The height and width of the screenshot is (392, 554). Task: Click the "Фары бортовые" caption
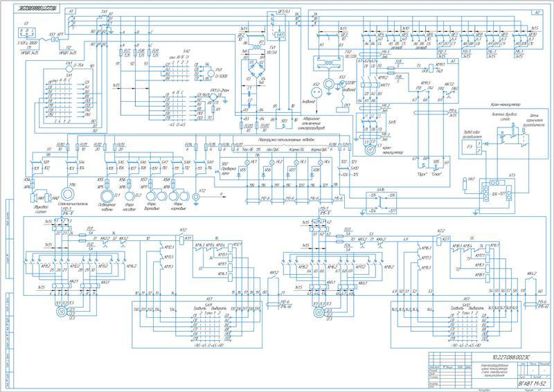point(152,207)
